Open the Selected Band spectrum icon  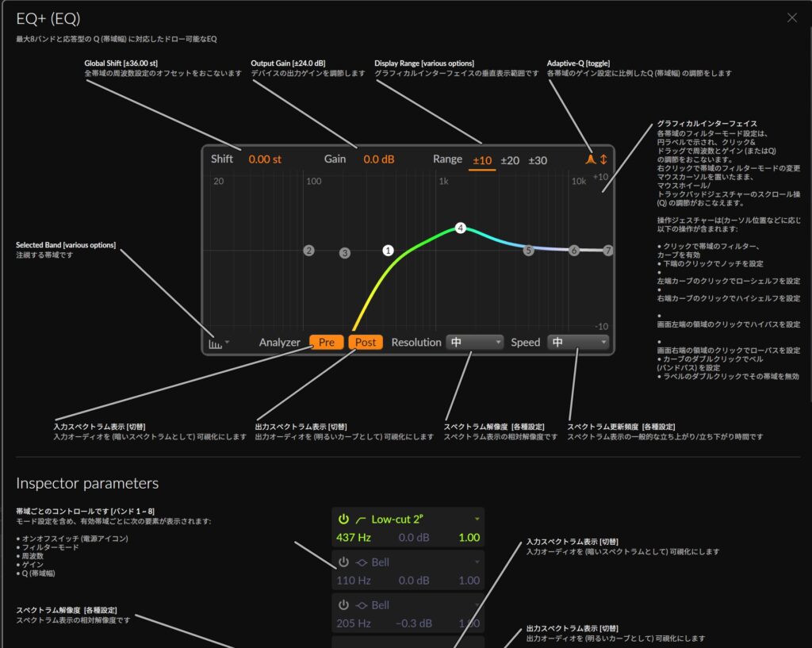click(215, 343)
